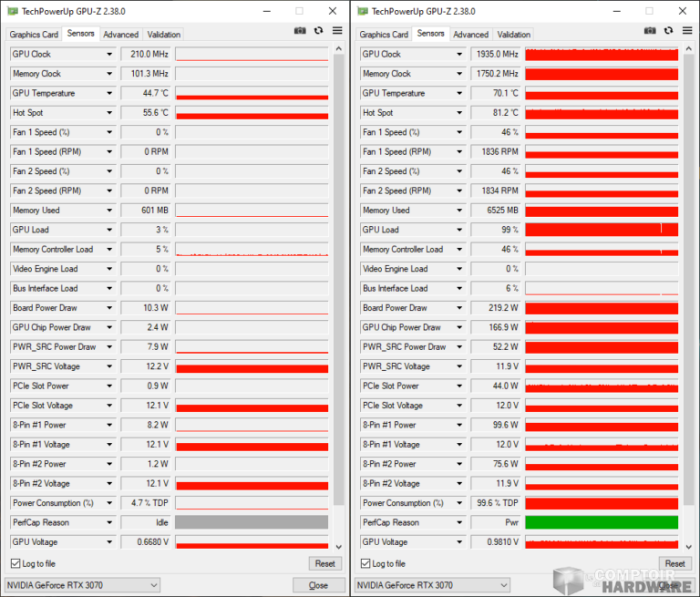Image resolution: width=700 pixels, height=597 pixels.
Task: Click the green PerfCap Reason bar in the right window
Action: pos(602,523)
